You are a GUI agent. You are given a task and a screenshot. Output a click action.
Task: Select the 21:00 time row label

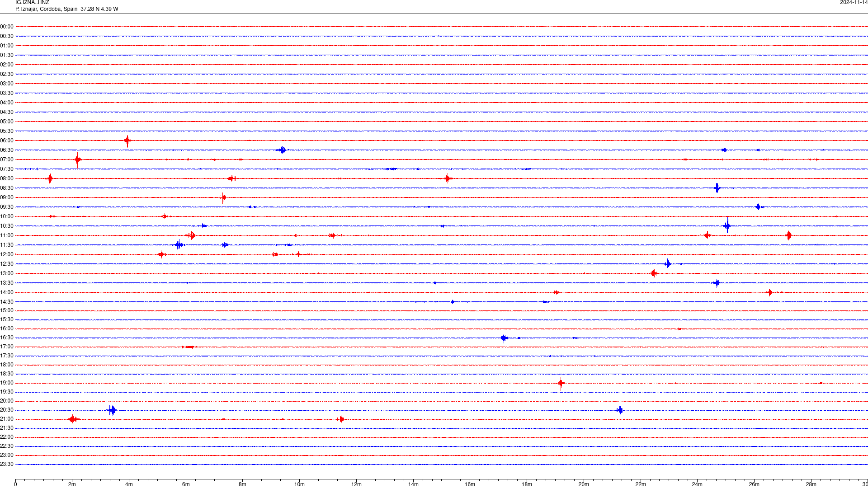pos(7,419)
